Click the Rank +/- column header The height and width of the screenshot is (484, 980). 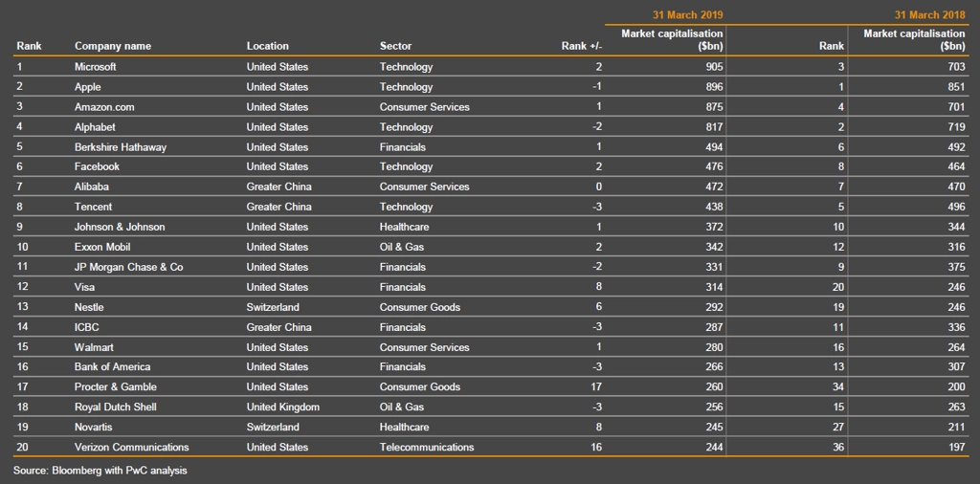(x=581, y=46)
